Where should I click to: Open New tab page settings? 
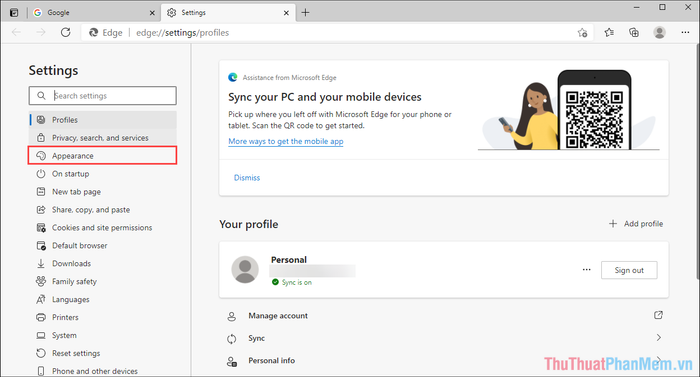pyautogui.click(x=103, y=192)
